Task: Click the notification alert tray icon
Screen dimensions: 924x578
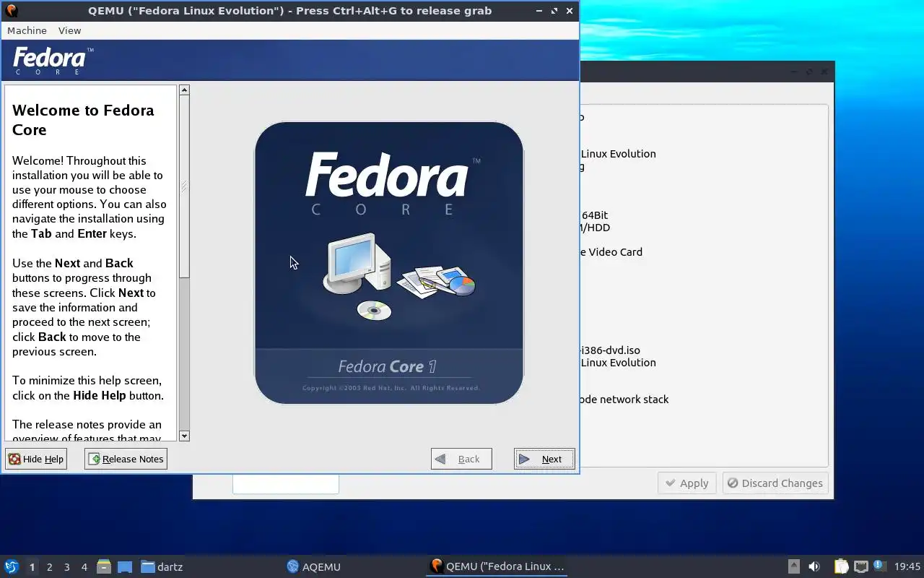Action: (x=879, y=566)
